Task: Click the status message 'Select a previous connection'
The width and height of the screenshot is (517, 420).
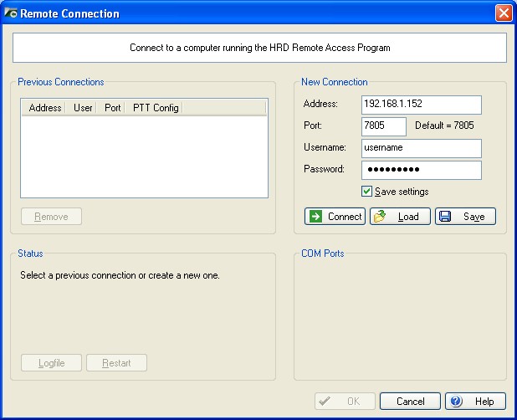Action: point(120,275)
